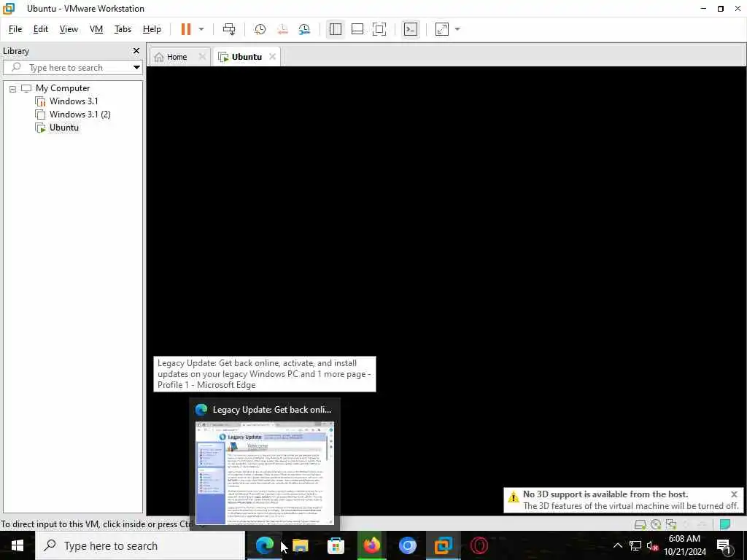Click the hard disk status icon

click(640, 524)
